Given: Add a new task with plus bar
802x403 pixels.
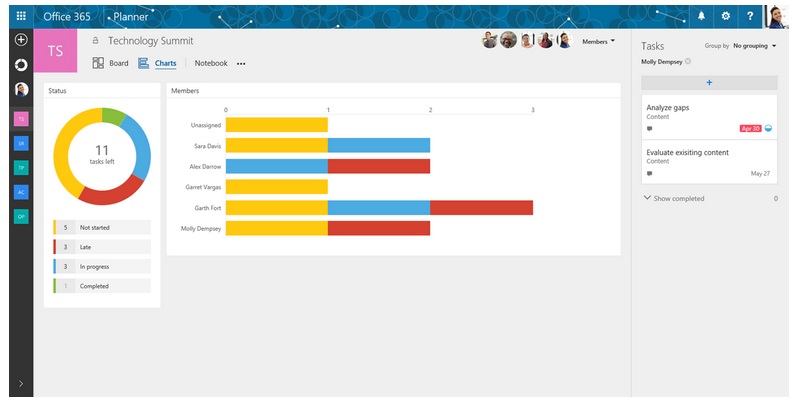Looking at the screenshot, I should [709, 83].
